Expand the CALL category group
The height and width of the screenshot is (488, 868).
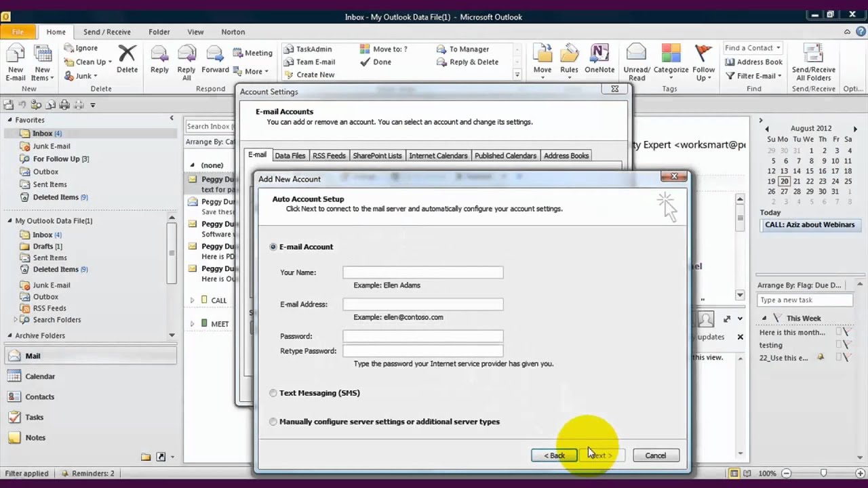192,300
